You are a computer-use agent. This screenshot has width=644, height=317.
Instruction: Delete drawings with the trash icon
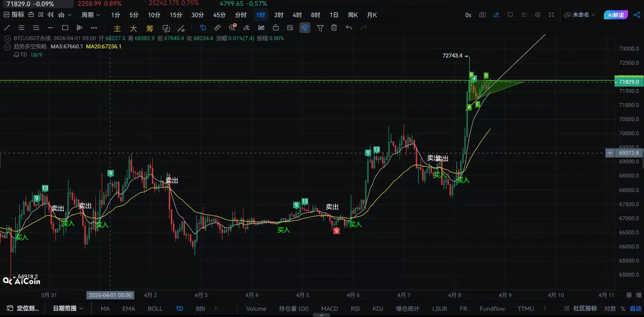pyautogui.click(x=334, y=28)
